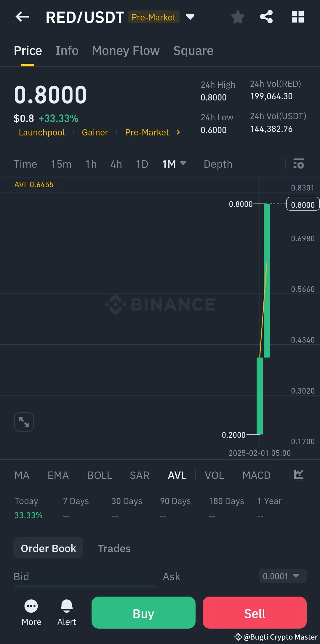
Task: Open chart settings icon beside Depth
Action: (x=298, y=164)
